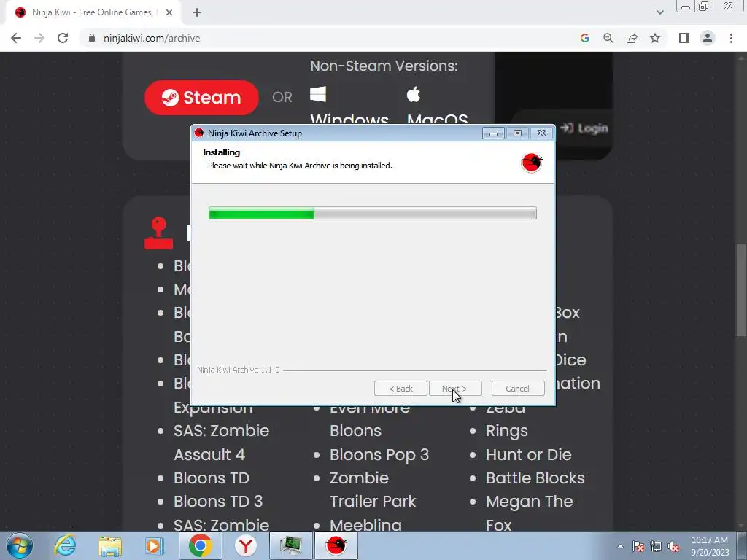Select the Ninja Kiwi setup taskbar icon
747x560 pixels.
[336, 545]
